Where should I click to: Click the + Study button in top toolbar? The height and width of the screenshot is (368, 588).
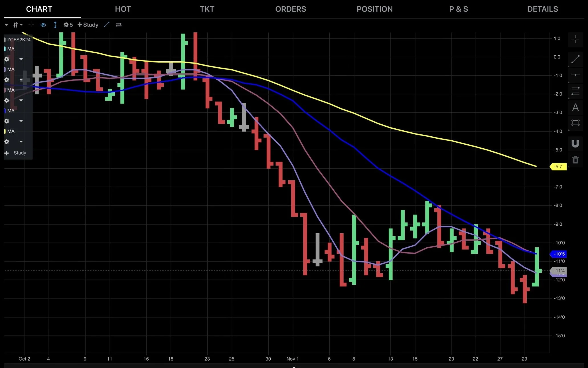click(88, 25)
